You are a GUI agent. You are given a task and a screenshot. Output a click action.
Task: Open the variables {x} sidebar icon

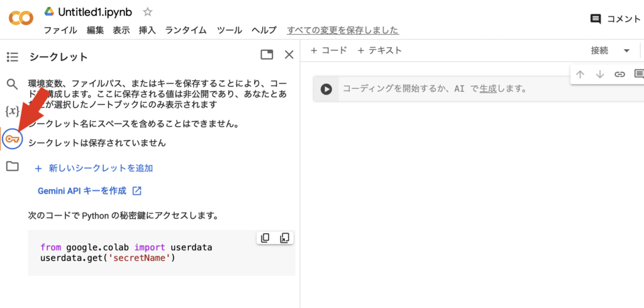12,111
